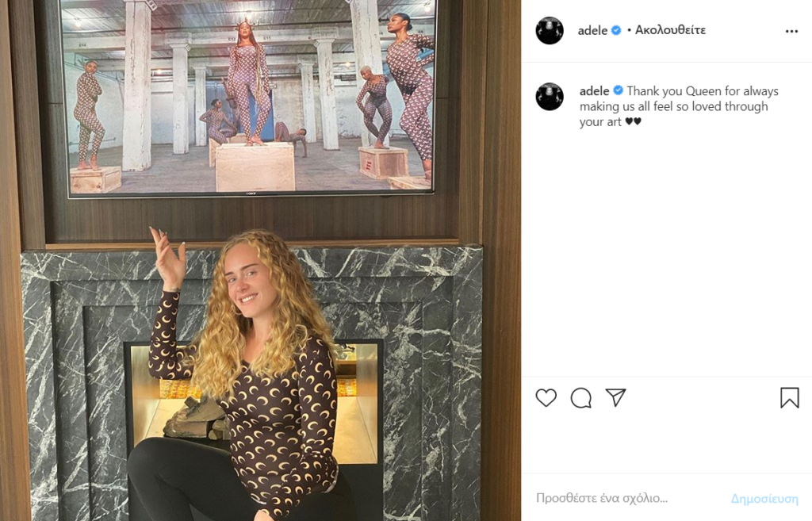Open the adele username in the caption

point(595,91)
